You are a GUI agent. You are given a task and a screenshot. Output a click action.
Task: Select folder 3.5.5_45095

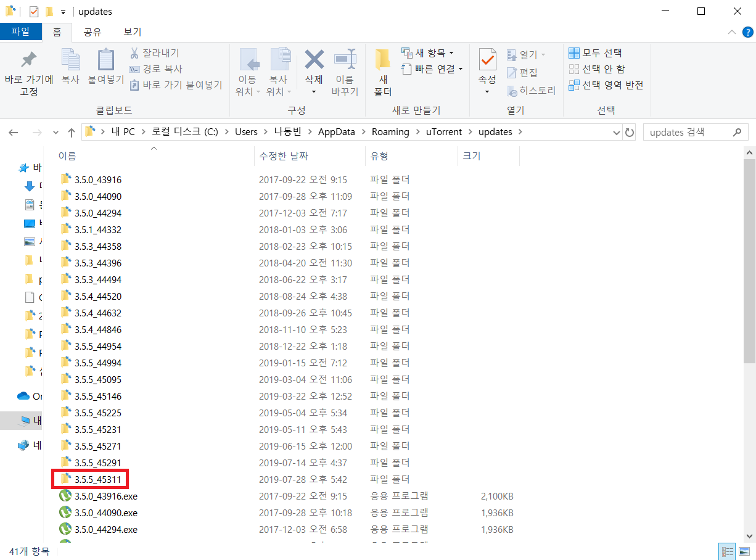click(98, 379)
